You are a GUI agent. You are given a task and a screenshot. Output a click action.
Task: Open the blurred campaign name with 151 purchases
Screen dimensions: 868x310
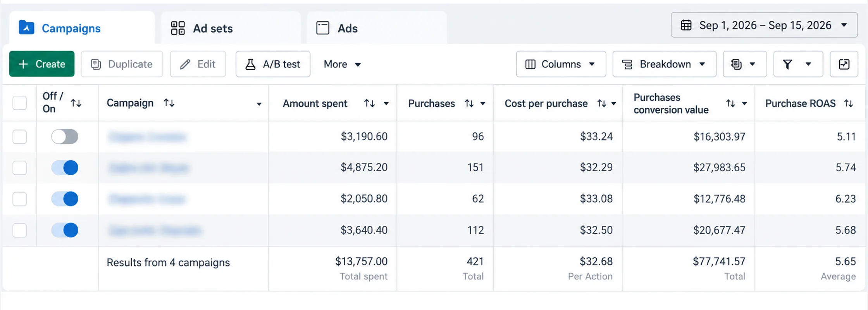pos(148,168)
